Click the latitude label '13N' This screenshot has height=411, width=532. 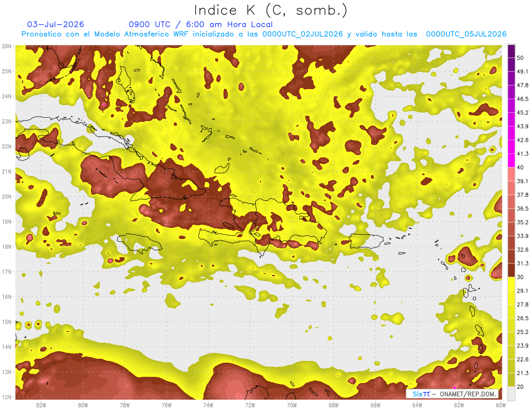6,372
